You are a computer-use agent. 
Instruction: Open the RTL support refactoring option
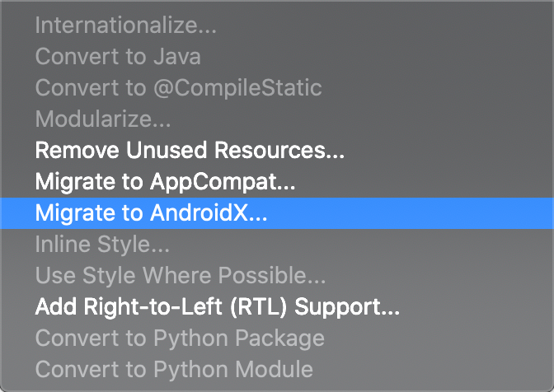(x=217, y=307)
